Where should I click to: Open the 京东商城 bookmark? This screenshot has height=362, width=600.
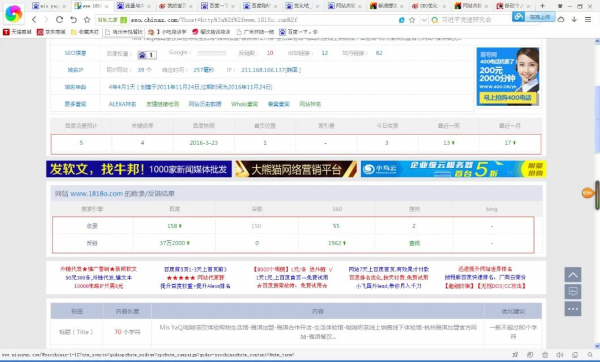pos(51,32)
